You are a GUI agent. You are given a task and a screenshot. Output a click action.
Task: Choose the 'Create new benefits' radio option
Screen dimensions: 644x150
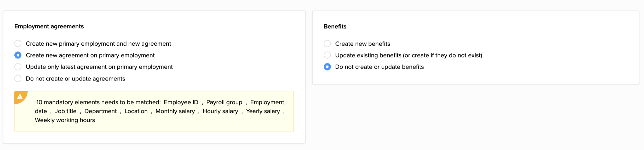[x=327, y=44]
